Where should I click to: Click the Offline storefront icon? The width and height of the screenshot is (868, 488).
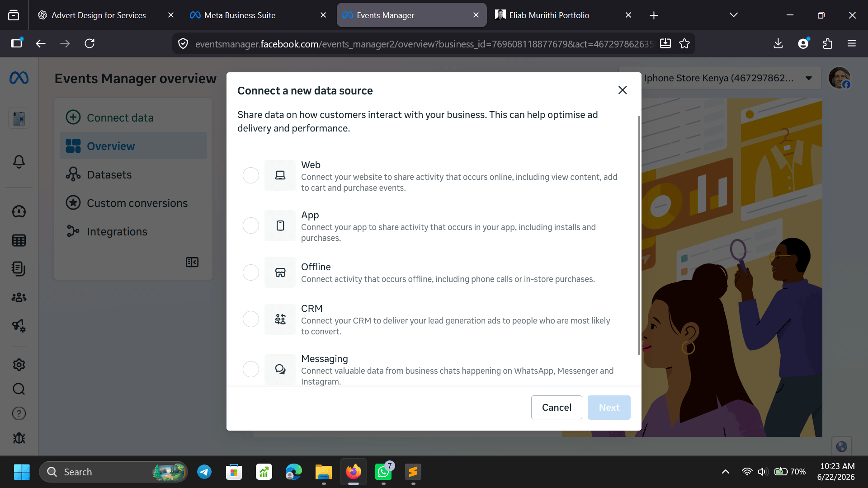280,272
